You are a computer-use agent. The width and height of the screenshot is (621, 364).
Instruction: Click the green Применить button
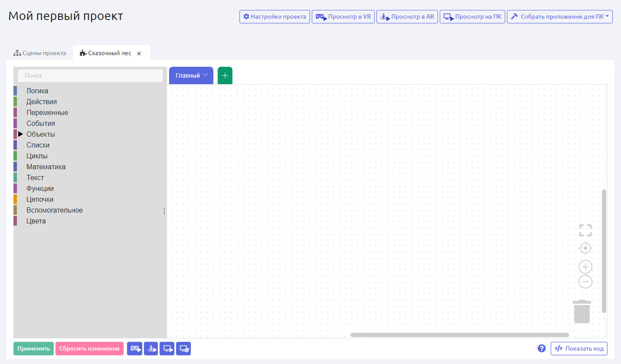point(34,348)
